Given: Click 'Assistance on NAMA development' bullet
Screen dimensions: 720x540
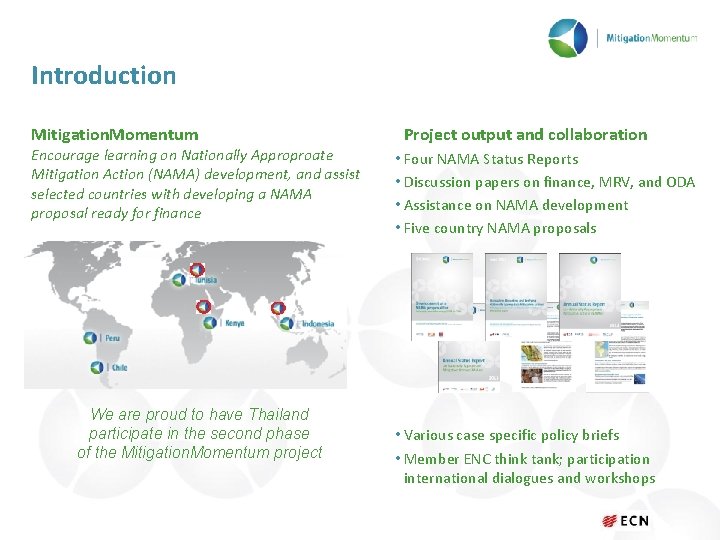Looking at the screenshot, I should (516, 205).
